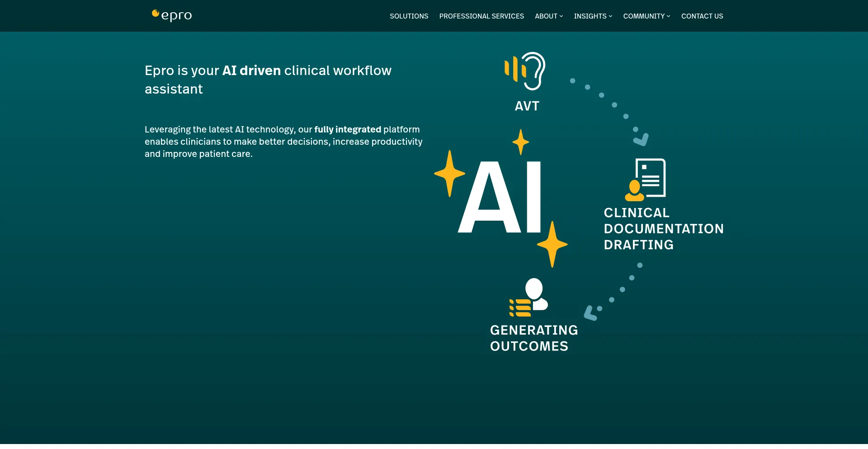
Task: Click the large AI graphic
Action: pyautogui.click(x=500, y=198)
